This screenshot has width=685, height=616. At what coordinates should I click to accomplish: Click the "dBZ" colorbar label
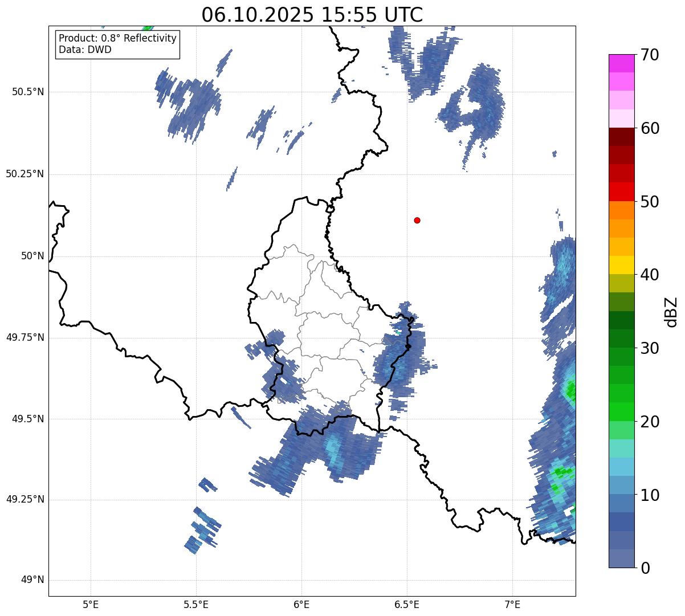[x=671, y=312]
